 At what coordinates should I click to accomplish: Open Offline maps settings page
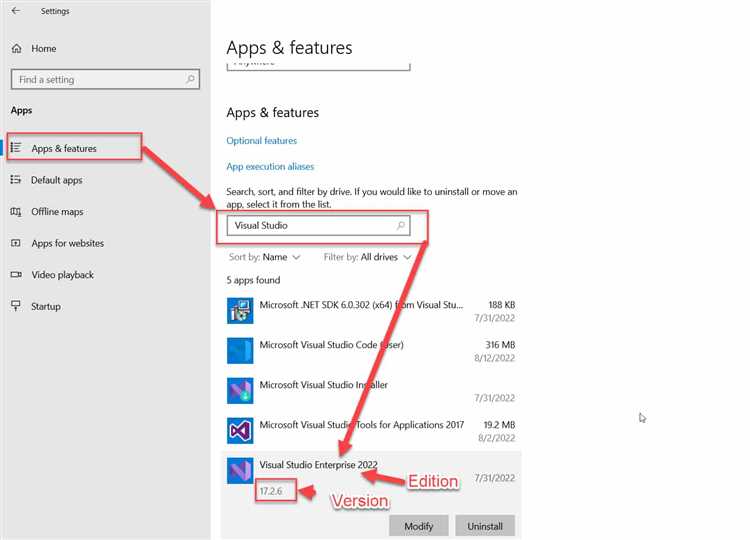coord(57,211)
